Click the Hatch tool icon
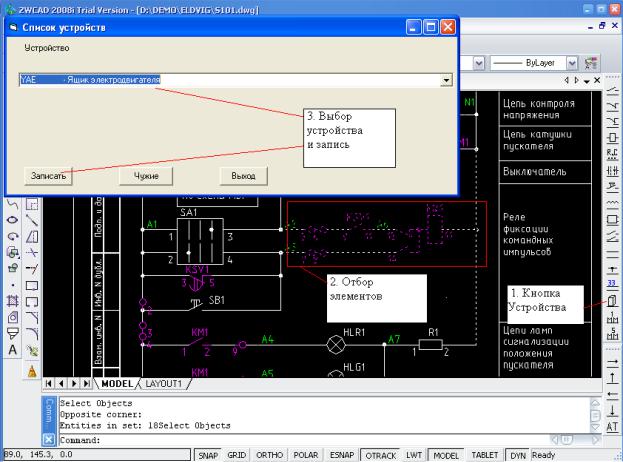The height and width of the screenshot is (462, 623). click(13, 299)
